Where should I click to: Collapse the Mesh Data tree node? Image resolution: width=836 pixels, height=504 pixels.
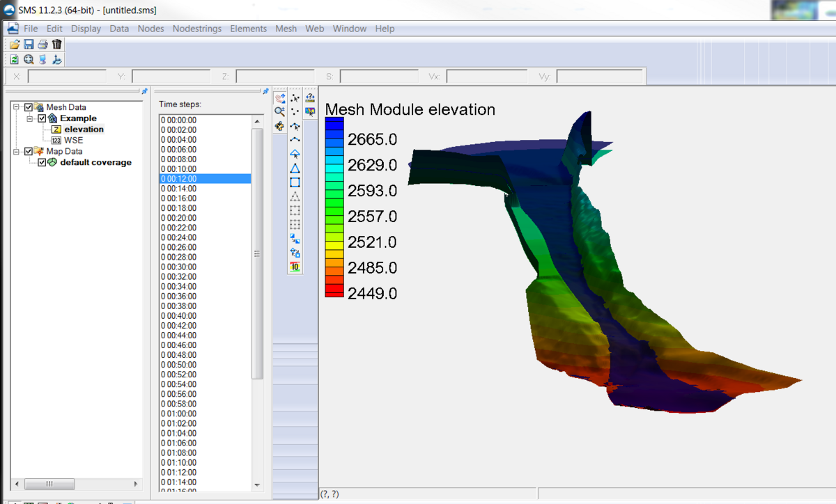point(17,107)
